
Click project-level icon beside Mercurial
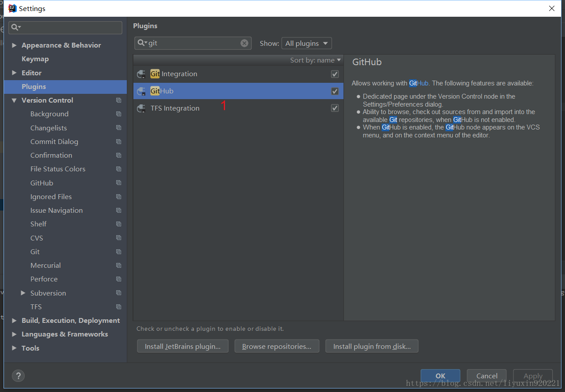click(118, 266)
